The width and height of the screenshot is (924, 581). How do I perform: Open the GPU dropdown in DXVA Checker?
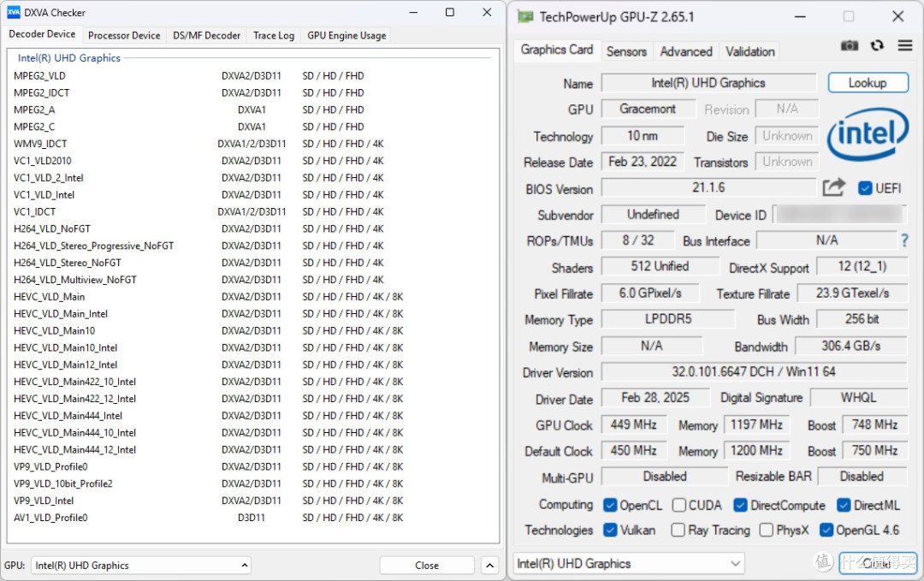tap(141, 565)
